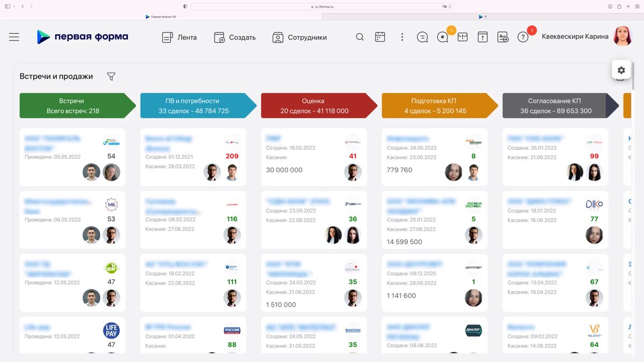
Task: Open the calendar icon in the toolbar
Action: pos(380,37)
